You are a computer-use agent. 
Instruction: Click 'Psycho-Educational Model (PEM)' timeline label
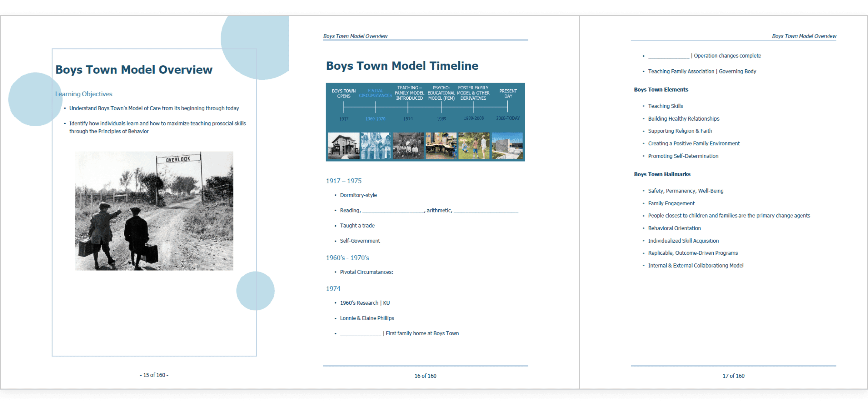441,93
